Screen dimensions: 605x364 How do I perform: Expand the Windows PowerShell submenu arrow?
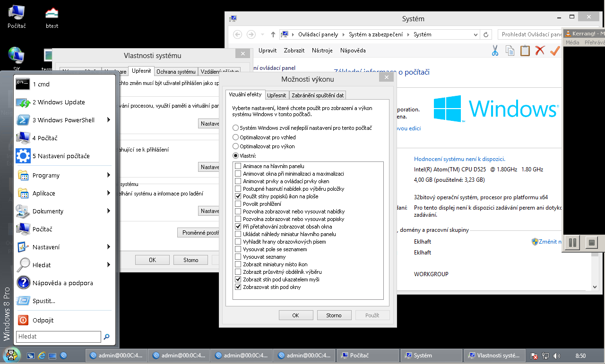109,120
